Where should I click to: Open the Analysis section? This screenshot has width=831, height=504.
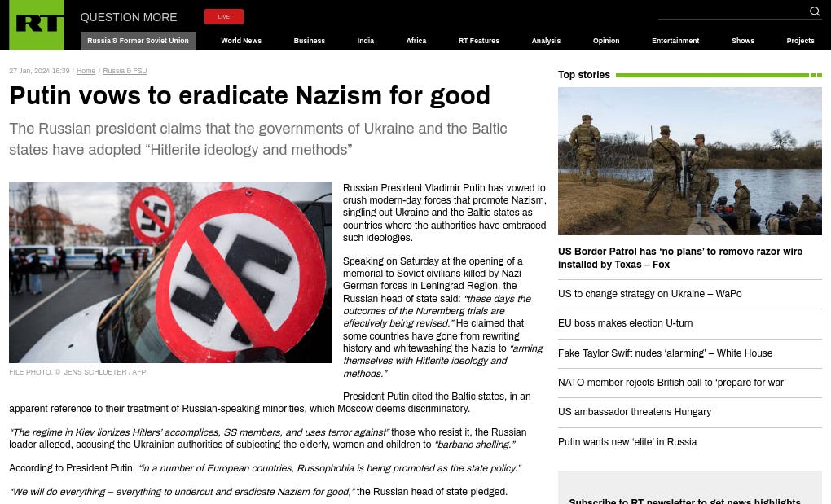pos(546,41)
